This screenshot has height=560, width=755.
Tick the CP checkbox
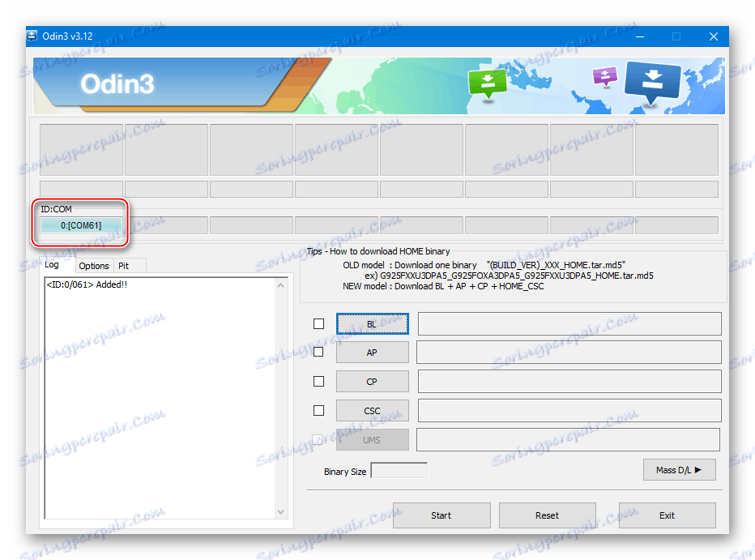tap(318, 382)
